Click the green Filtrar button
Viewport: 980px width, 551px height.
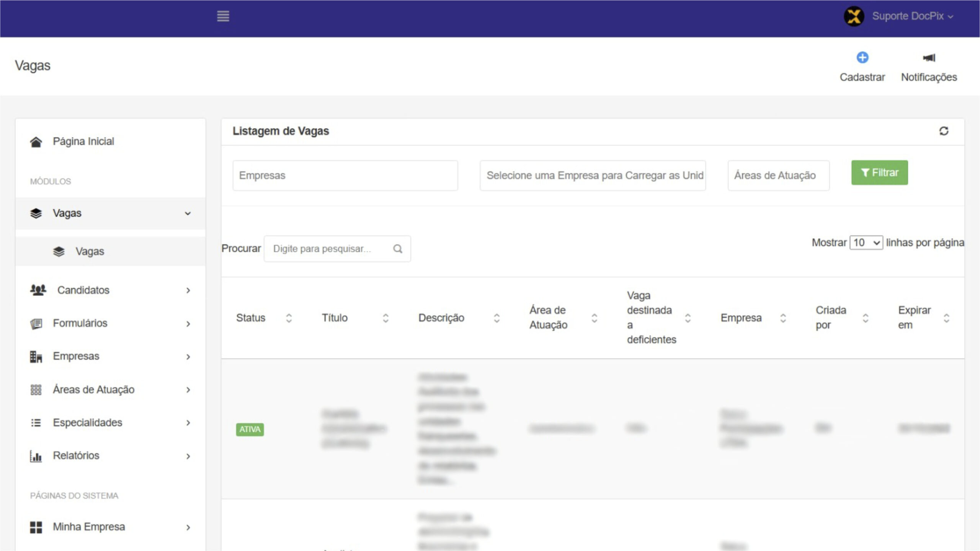(879, 173)
